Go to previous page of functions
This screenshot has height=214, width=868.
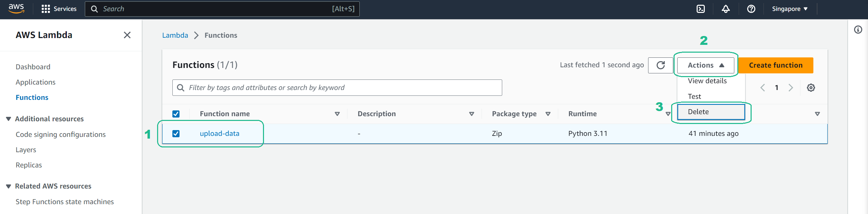(x=762, y=88)
